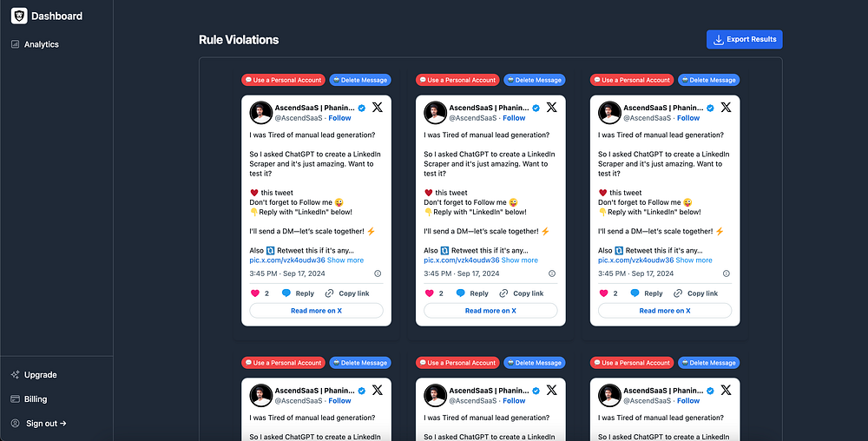This screenshot has height=441, width=868.
Task: Click the Reply bubble on third tweet
Action: click(635, 293)
